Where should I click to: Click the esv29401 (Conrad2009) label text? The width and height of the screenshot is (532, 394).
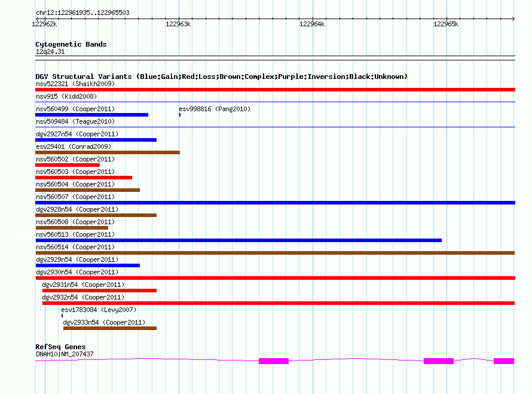74,146
